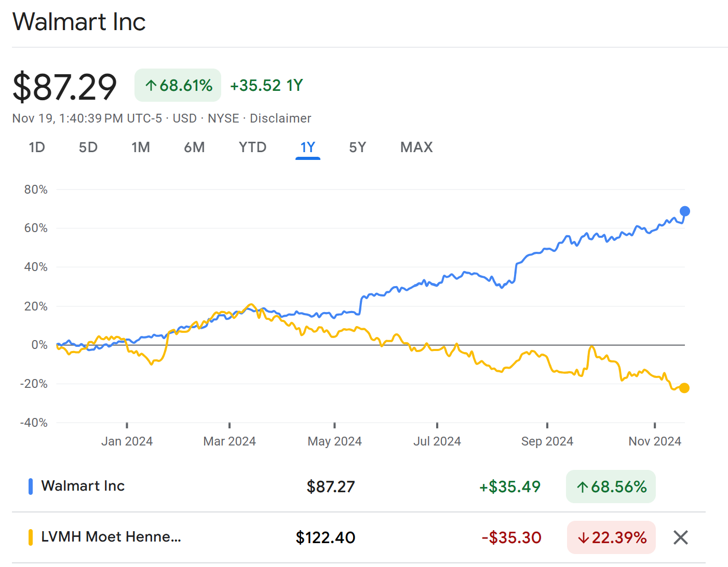Viewport: 728px width, 567px height.
Task: Select the active 1Y range tab
Action: tap(308, 147)
